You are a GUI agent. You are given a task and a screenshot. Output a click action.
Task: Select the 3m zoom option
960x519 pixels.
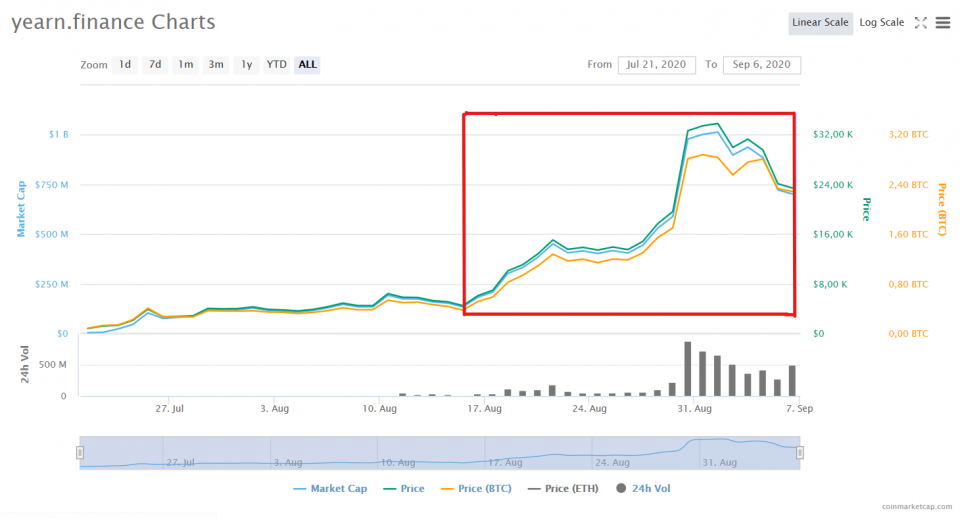(216, 65)
